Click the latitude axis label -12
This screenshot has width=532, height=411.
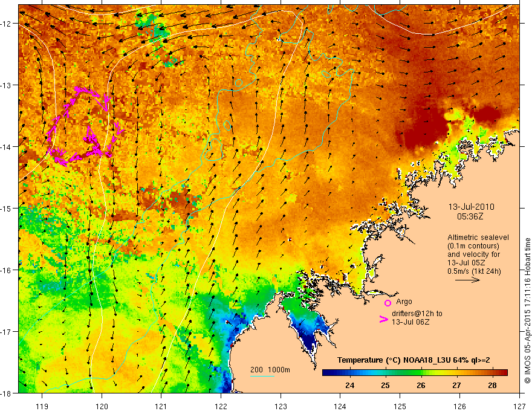tap(6, 24)
